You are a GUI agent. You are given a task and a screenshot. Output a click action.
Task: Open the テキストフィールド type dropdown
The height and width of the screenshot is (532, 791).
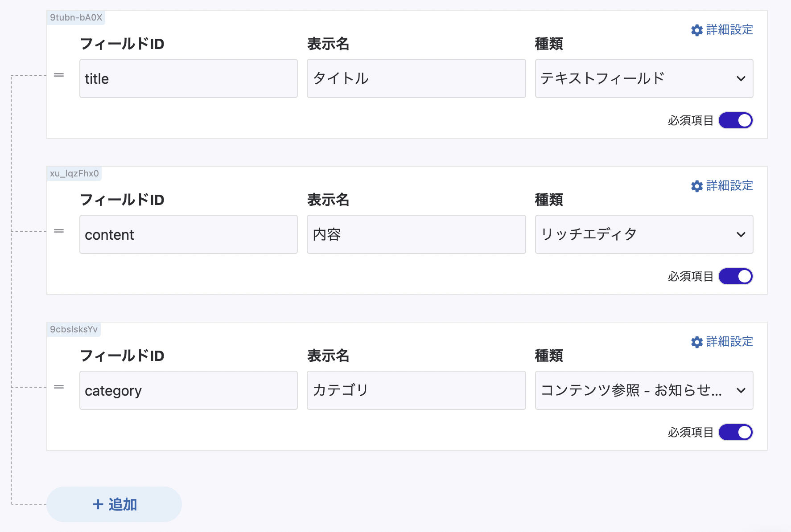point(643,78)
